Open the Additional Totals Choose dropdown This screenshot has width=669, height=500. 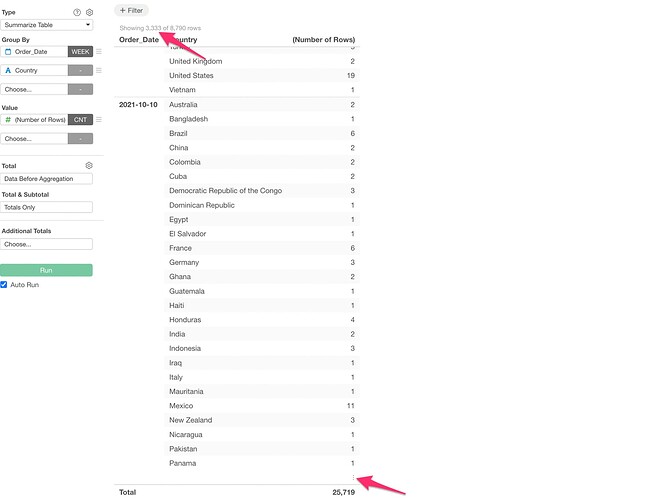coord(46,244)
